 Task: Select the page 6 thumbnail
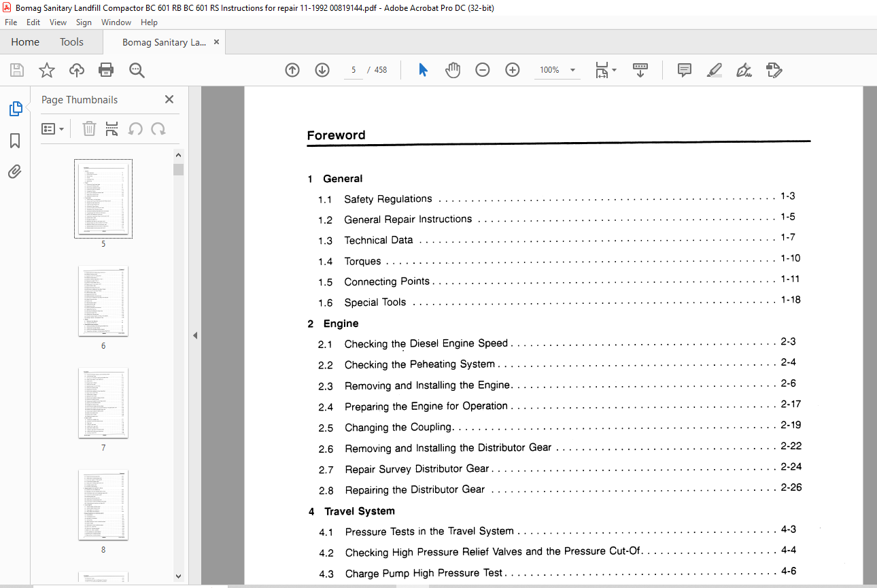(103, 301)
